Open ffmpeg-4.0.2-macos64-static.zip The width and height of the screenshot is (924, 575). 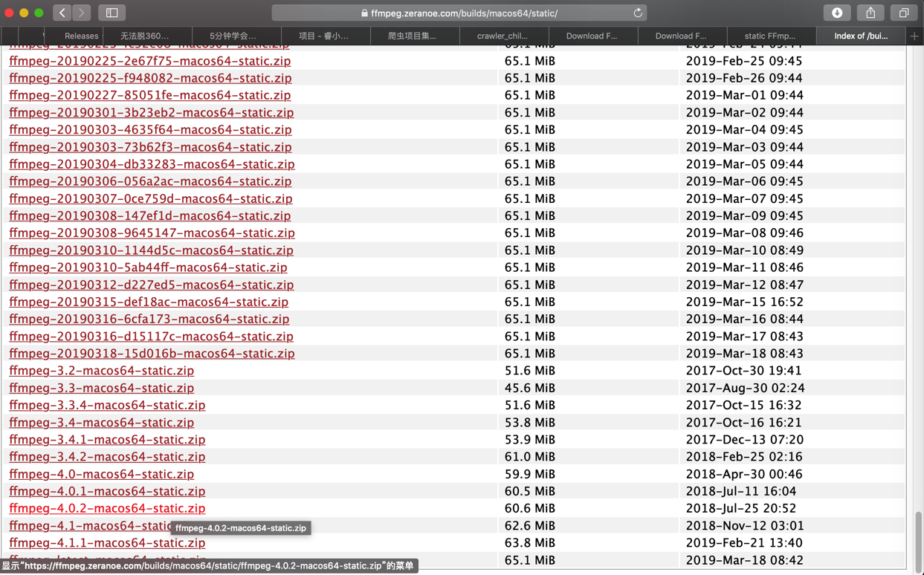(107, 508)
